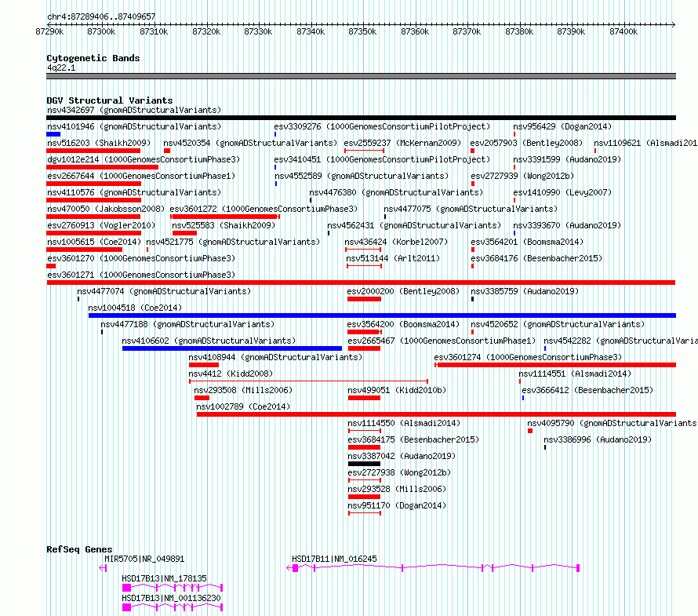
Task: Click esv2057903 (Bentley2008) label
Action: (526, 143)
